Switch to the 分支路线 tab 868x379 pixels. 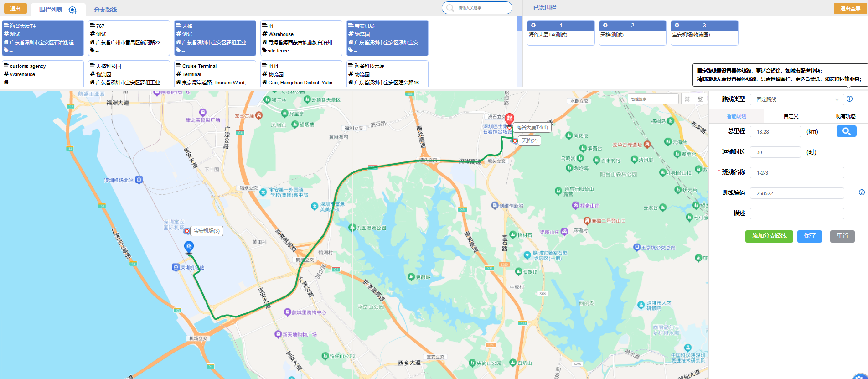(105, 10)
